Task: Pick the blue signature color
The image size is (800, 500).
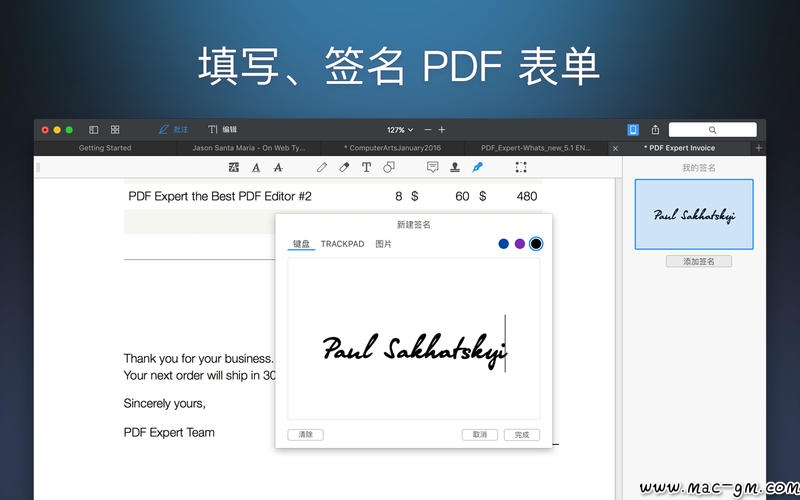Action: [x=504, y=244]
